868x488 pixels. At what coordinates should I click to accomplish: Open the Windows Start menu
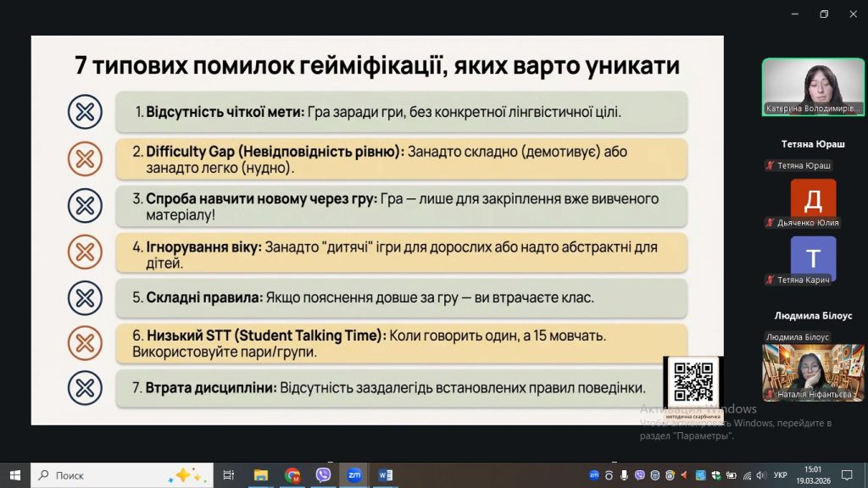[x=14, y=475]
